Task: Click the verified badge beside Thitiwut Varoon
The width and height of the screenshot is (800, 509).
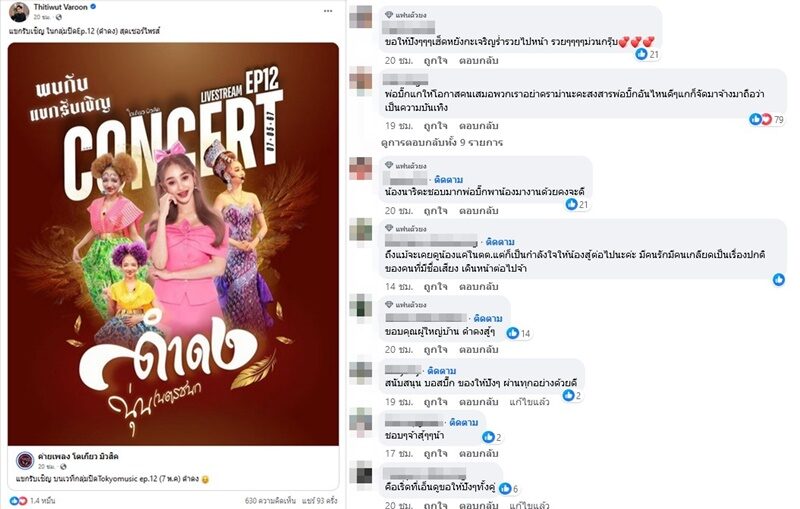Action: click(93, 7)
